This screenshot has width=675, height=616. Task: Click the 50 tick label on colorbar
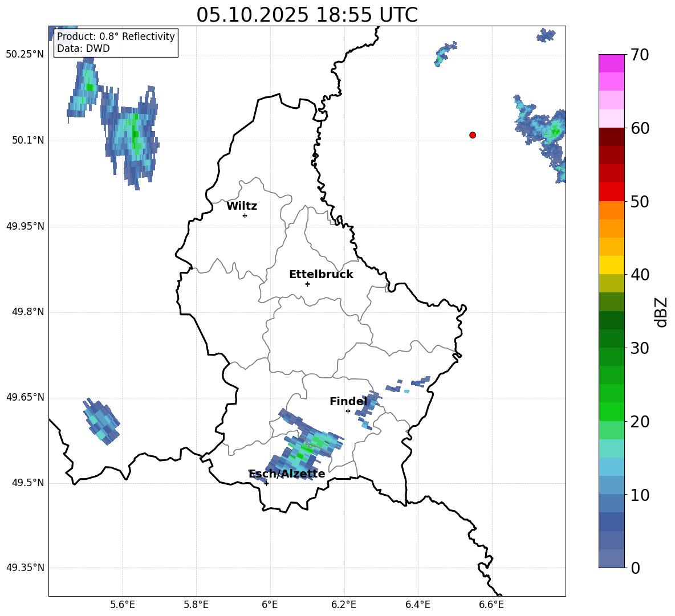[x=640, y=202]
